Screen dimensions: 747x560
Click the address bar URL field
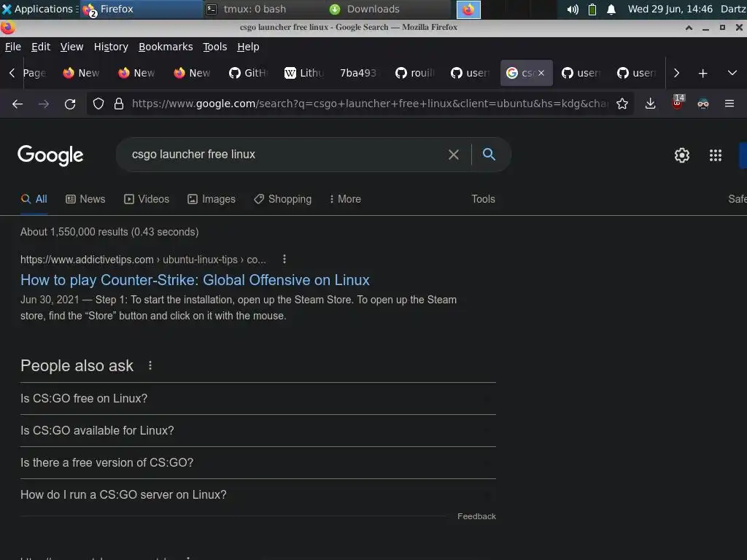[370, 104]
